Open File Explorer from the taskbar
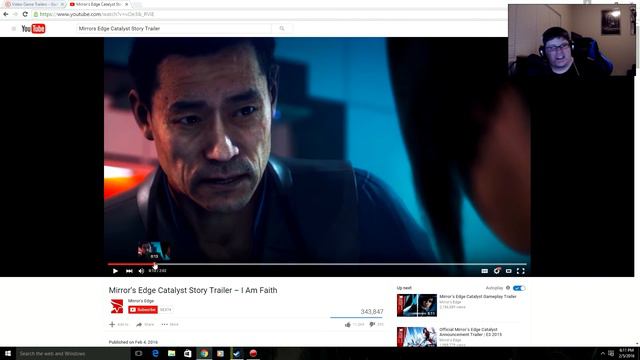 pos(171,353)
